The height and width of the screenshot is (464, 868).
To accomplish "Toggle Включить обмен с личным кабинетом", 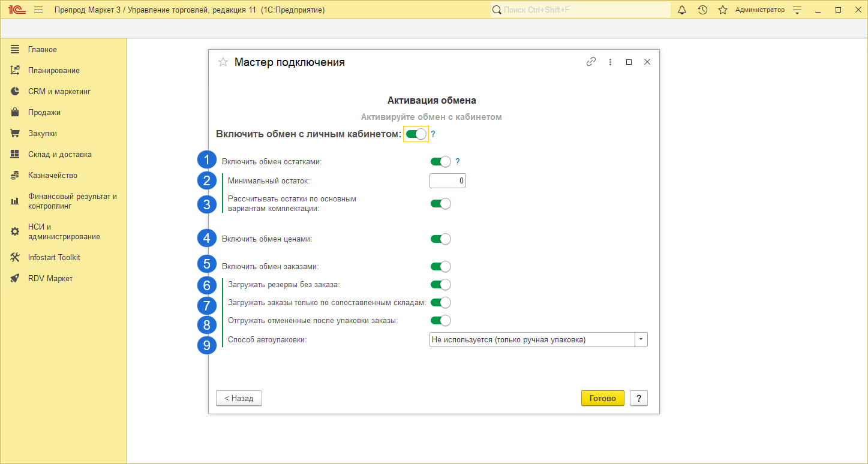I will coord(416,134).
